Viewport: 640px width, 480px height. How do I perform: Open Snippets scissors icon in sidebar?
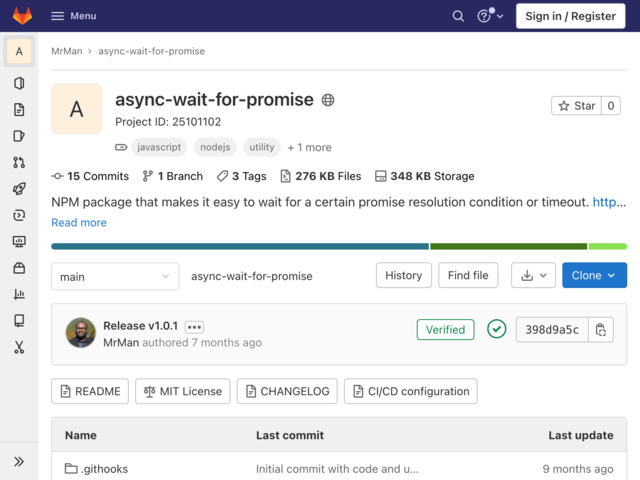[19, 347]
